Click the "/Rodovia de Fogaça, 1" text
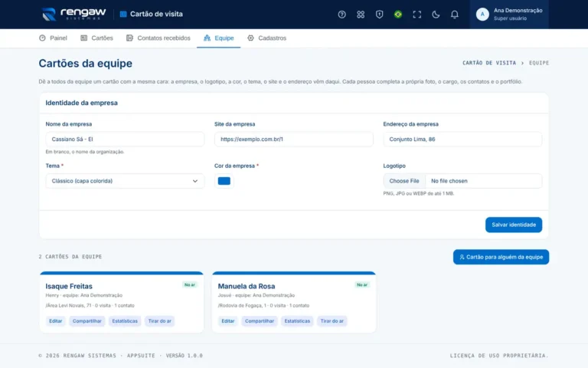 click(x=242, y=306)
